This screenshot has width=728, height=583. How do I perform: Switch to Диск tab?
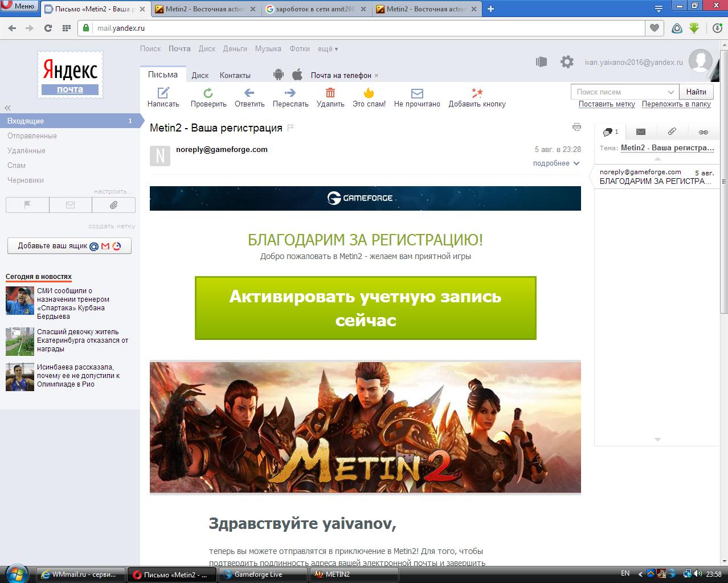point(200,75)
